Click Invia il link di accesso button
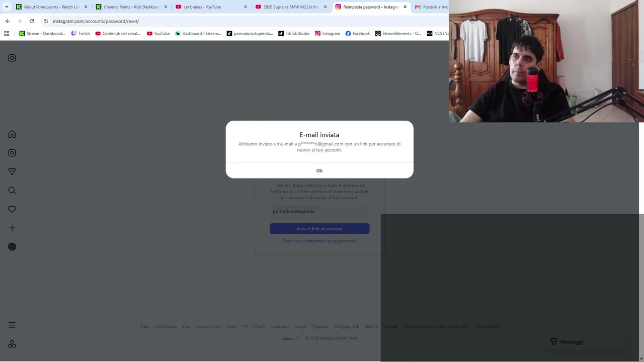Viewport: 644px width, 362px height. [x=319, y=229]
